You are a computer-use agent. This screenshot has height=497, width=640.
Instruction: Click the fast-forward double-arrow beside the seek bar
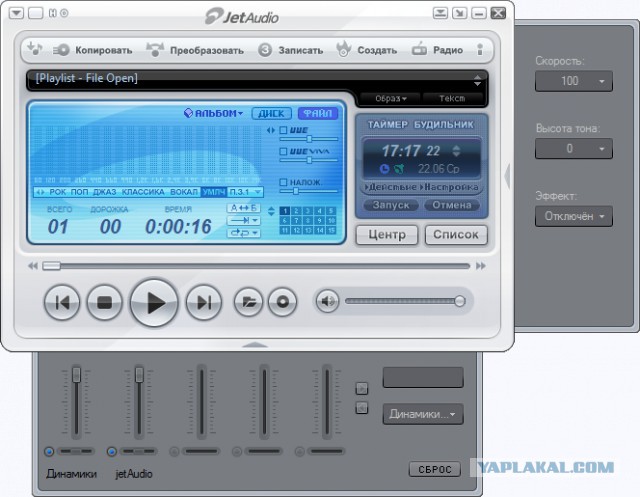[x=481, y=266]
